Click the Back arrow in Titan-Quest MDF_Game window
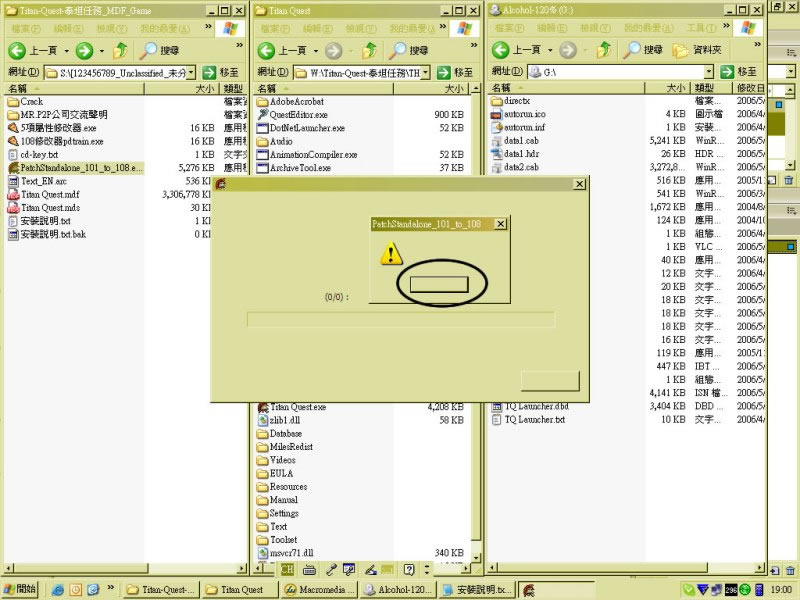The image size is (800, 600). [x=17, y=50]
